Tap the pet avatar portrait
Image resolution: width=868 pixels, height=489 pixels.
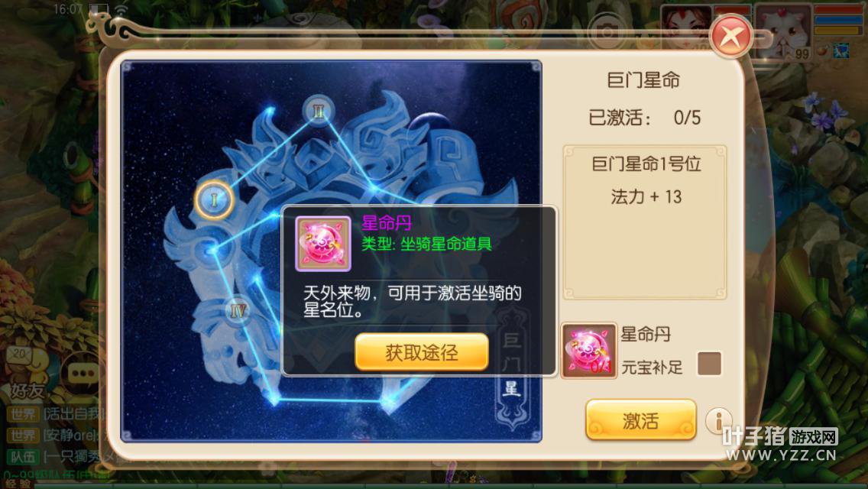[783, 31]
